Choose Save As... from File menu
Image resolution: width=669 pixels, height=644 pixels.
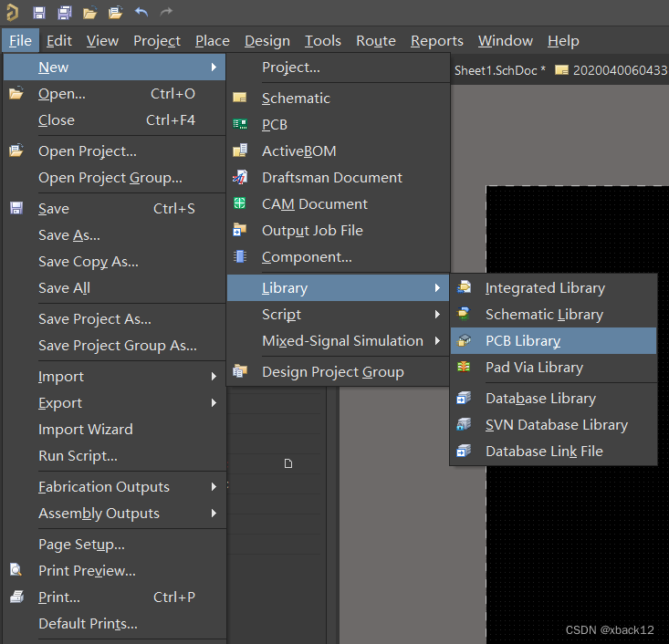(114, 235)
